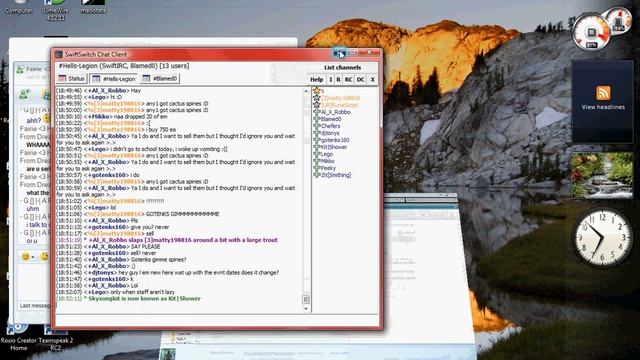Select Peeky in the user list

[328, 168]
